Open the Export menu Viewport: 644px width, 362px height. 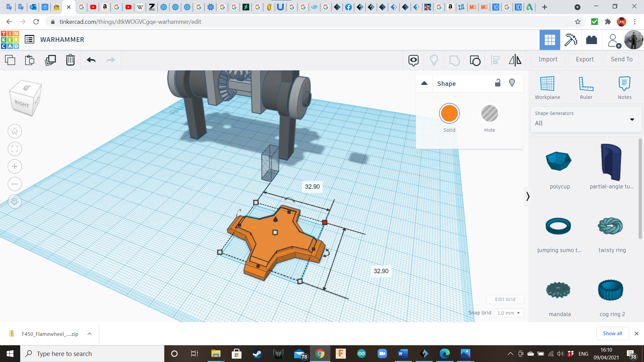point(585,59)
